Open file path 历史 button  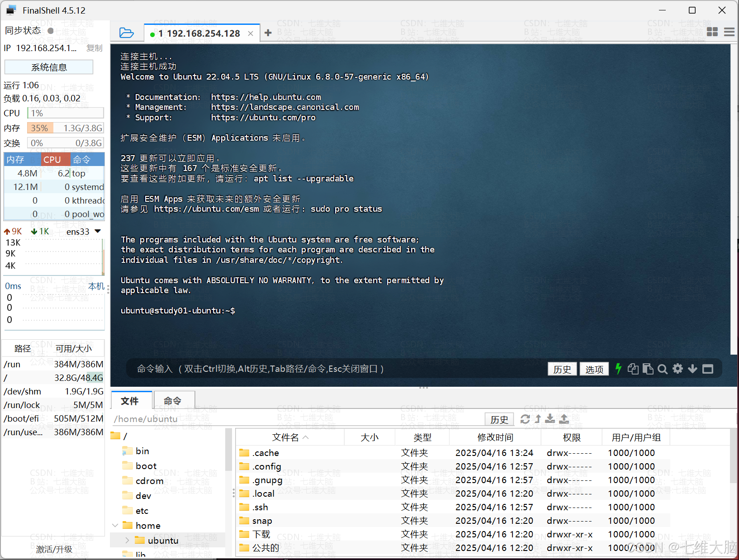pyautogui.click(x=499, y=419)
